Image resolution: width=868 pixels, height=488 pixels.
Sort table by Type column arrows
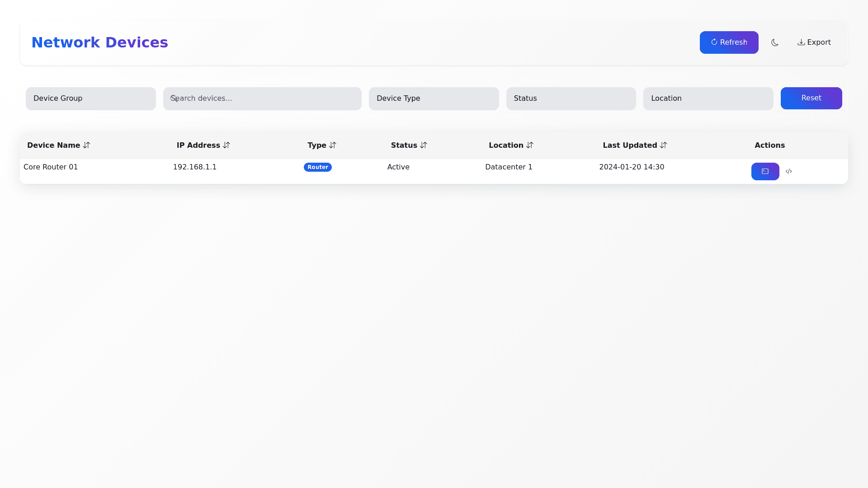tap(333, 145)
